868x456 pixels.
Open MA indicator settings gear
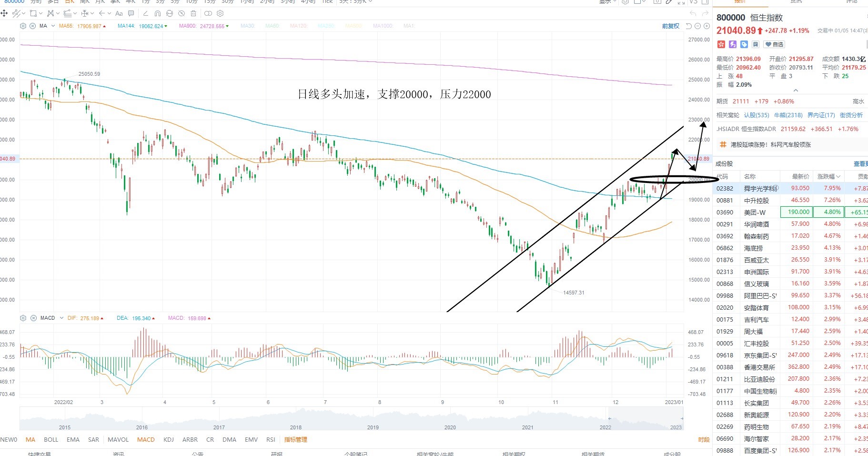tap(23, 26)
